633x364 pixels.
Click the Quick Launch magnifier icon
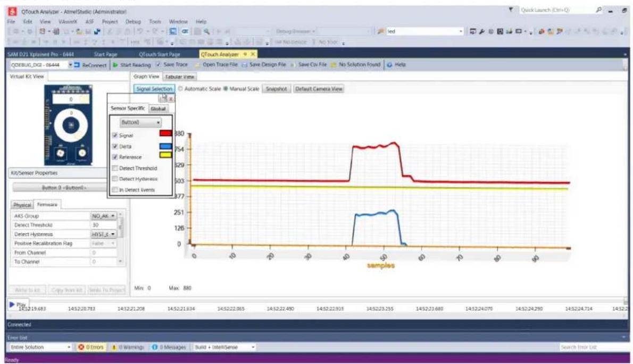click(598, 10)
